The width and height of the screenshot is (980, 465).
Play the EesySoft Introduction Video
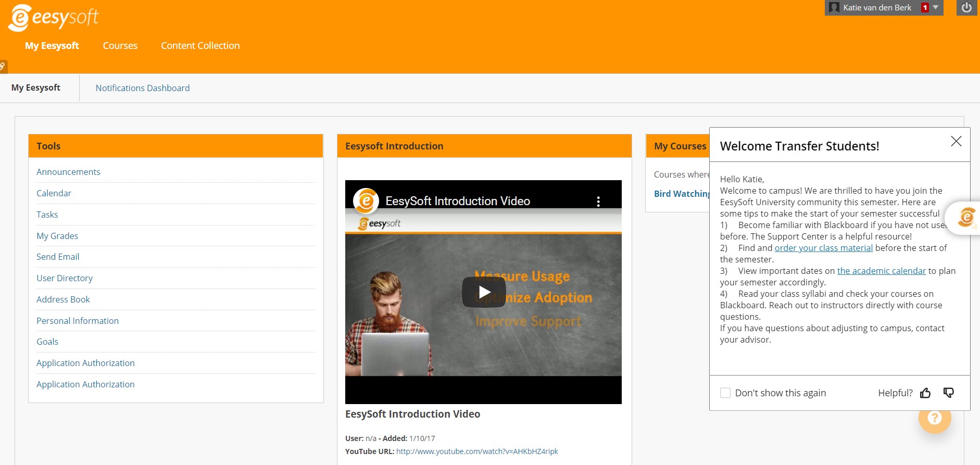pyautogui.click(x=484, y=292)
